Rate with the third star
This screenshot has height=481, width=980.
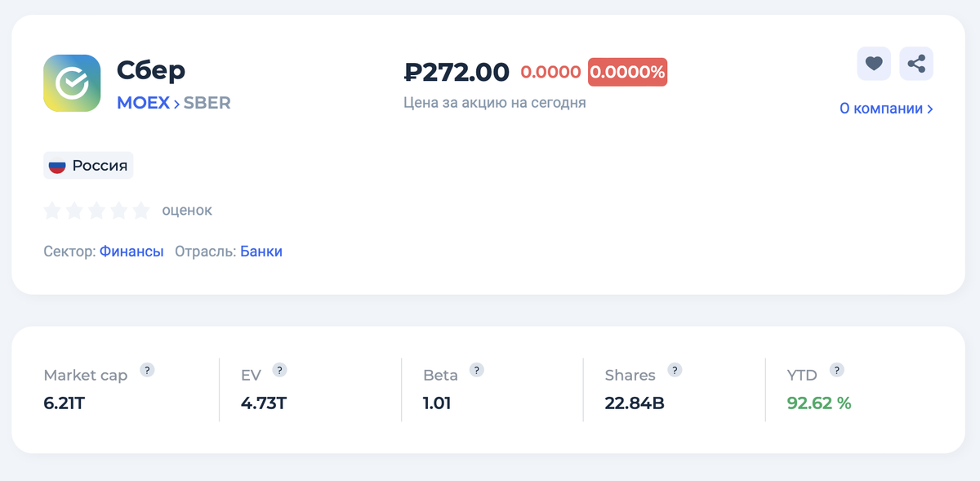[x=96, y=211]
